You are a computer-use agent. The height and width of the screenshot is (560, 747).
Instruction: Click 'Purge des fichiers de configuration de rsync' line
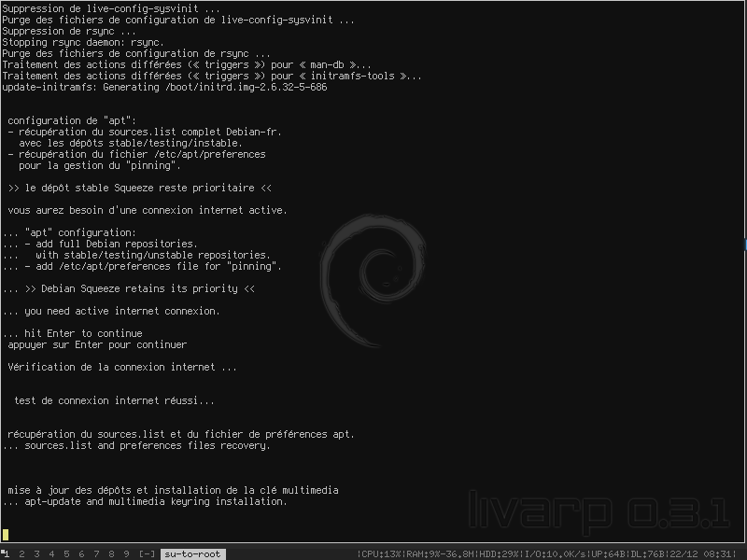click(136, 53)
